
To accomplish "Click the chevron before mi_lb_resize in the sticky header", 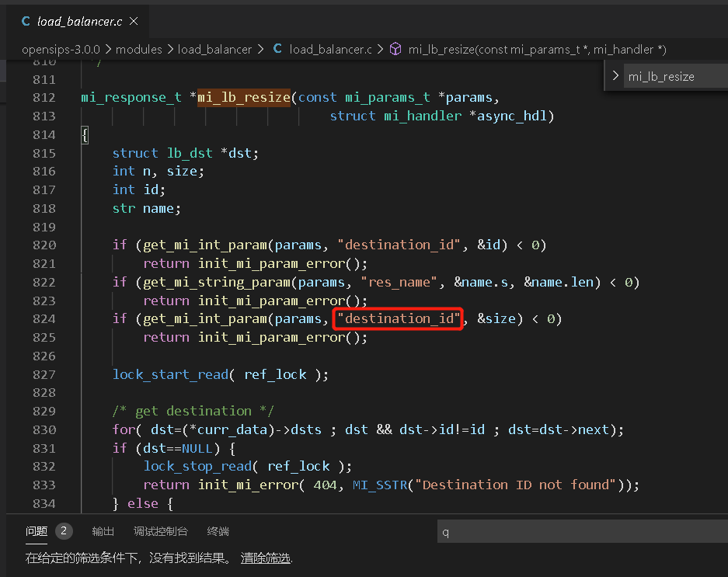I will click(616, 76).
